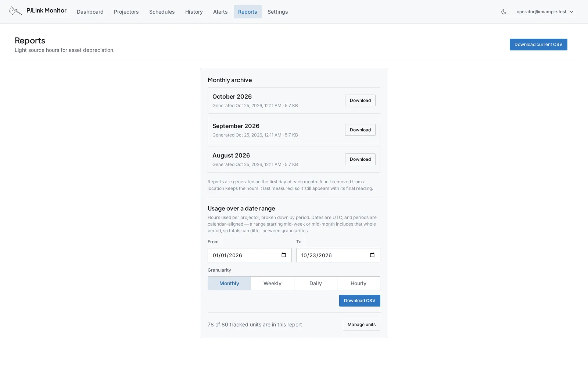Select the Reports nav tab
The width and height of the screenshot is (588, 368).
247,12
